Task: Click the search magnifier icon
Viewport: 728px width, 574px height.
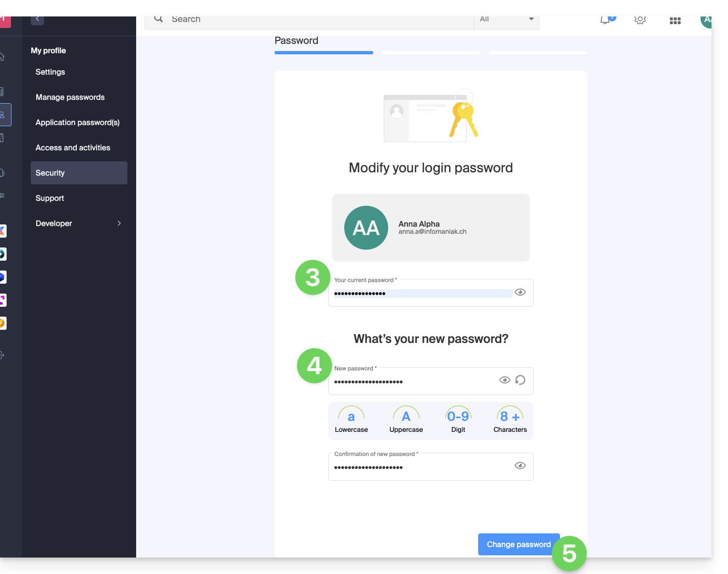Action: pyautogui.click(x=159, y=19)
